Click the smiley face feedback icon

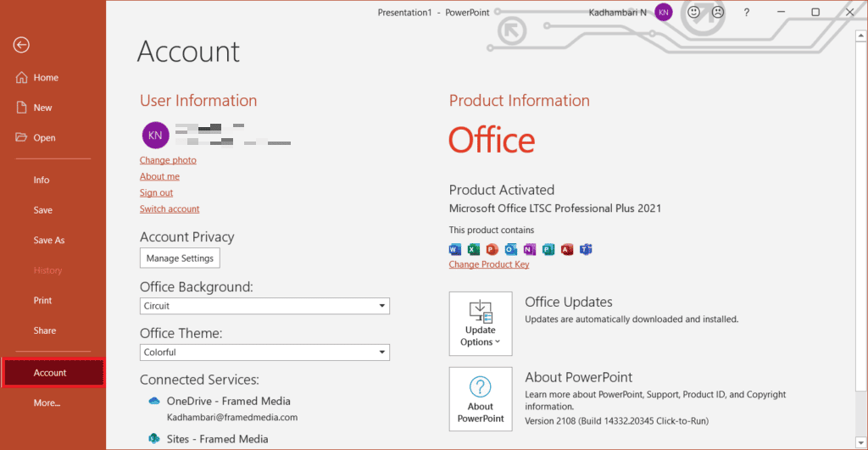point(693,12)
